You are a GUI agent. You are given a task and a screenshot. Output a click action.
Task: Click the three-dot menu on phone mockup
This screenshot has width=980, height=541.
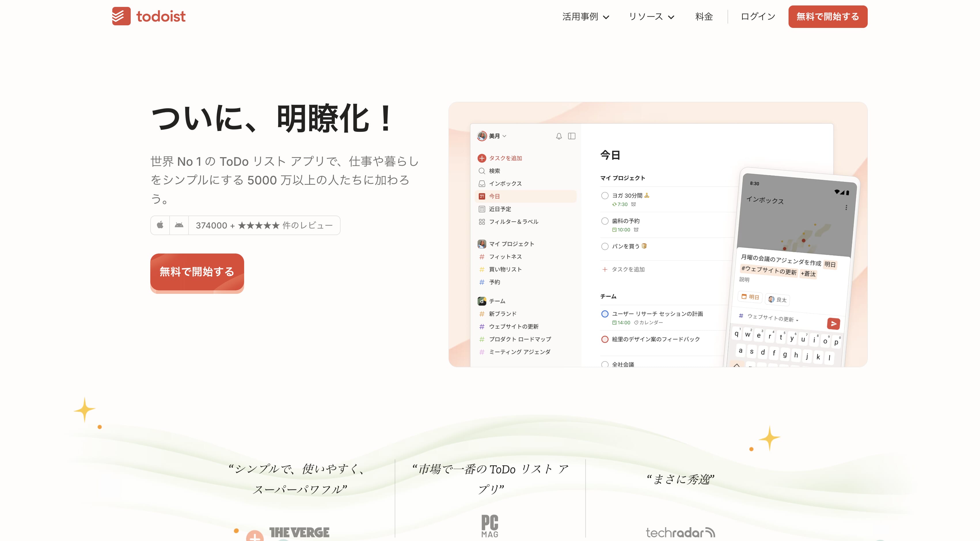coord(846,207)
